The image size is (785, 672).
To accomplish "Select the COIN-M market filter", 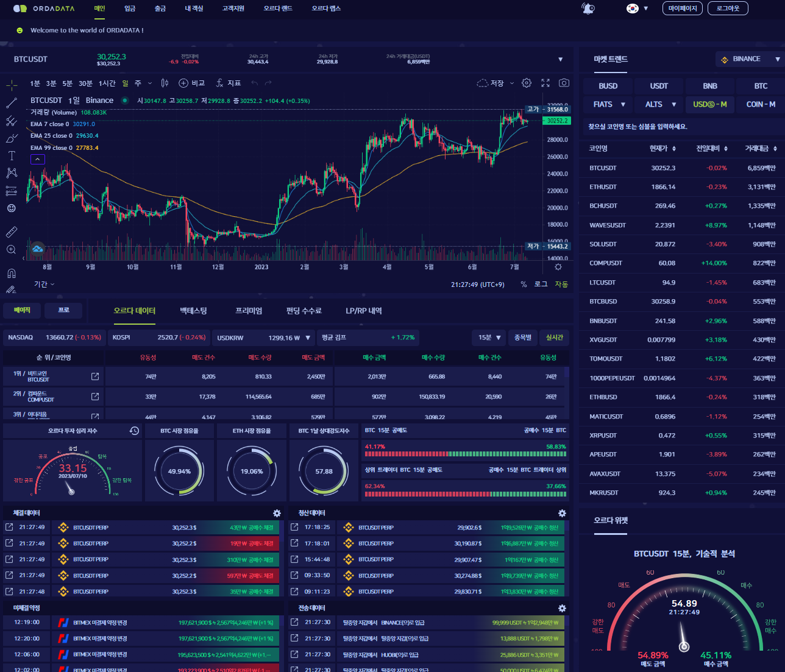I will [761, 104].
